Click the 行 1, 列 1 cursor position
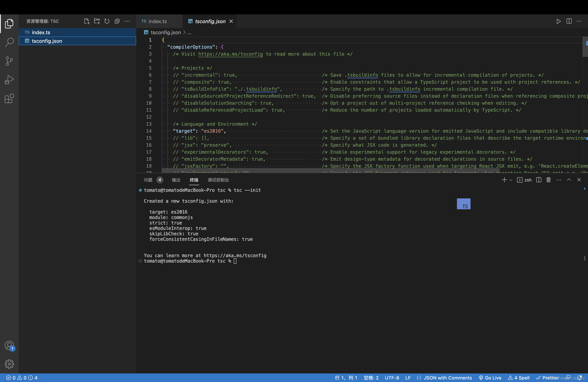 click(x=346, y=378)
